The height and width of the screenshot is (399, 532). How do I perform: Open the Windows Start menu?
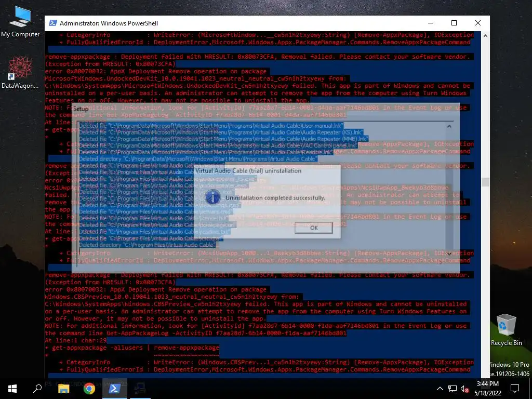(12, 389)
